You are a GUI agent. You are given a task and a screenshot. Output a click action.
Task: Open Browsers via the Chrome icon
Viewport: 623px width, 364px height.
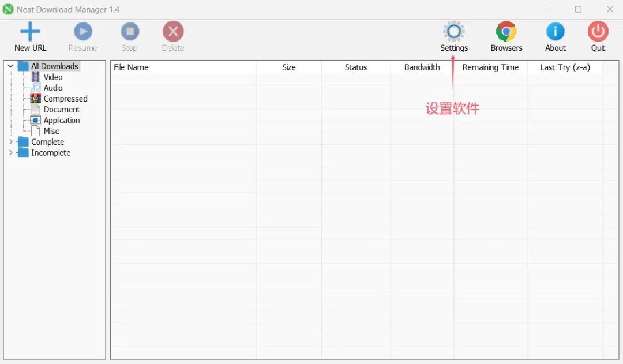(506, 31)
